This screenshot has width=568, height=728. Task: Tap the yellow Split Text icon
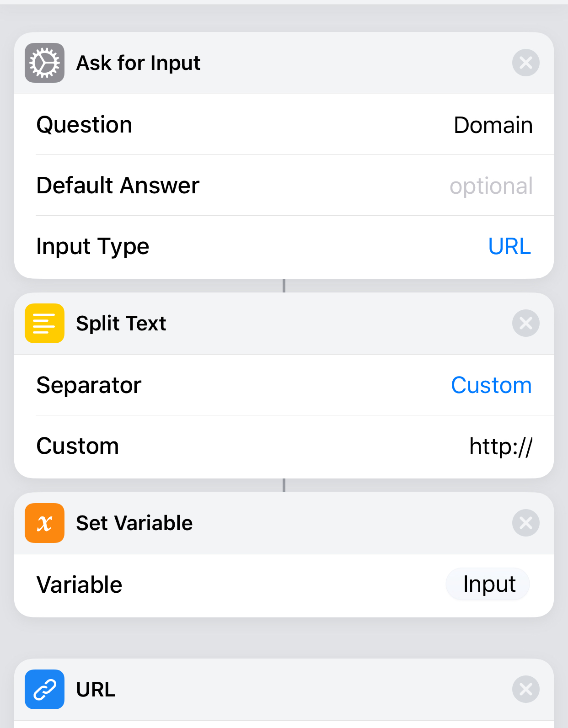pos(44,323)
